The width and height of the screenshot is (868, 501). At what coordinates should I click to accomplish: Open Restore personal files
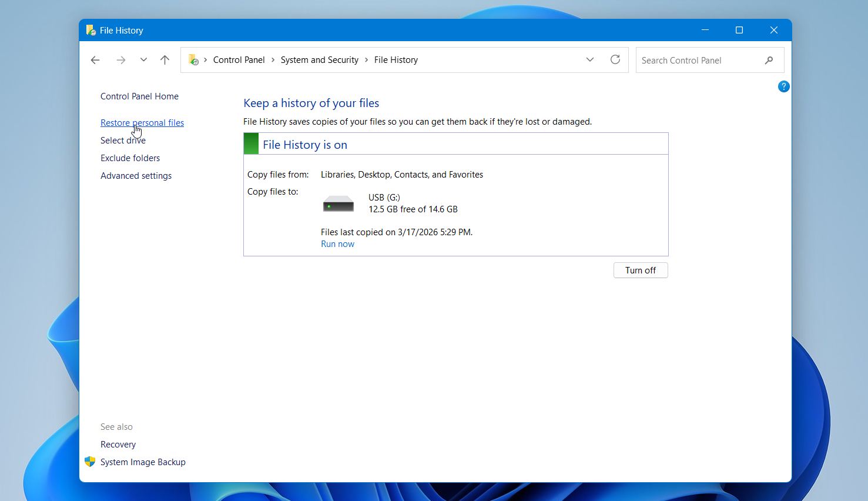(142, 122)
